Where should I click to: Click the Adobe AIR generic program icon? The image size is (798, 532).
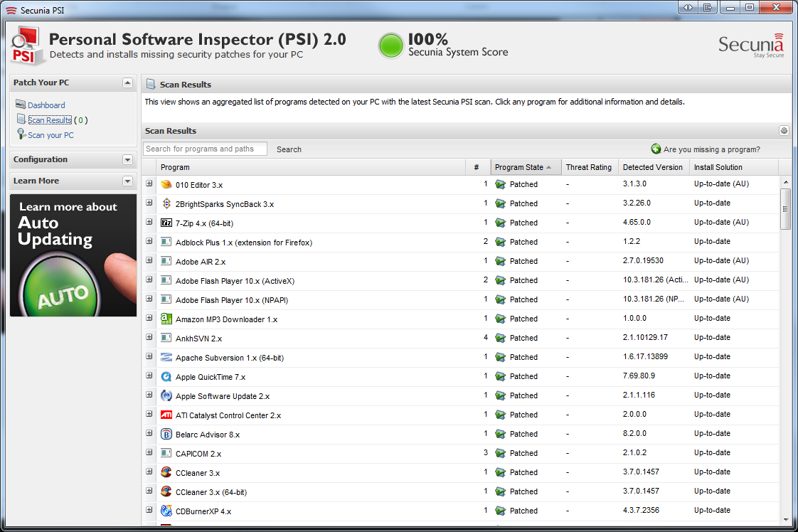pyautogui.click(x=166, y=261)
